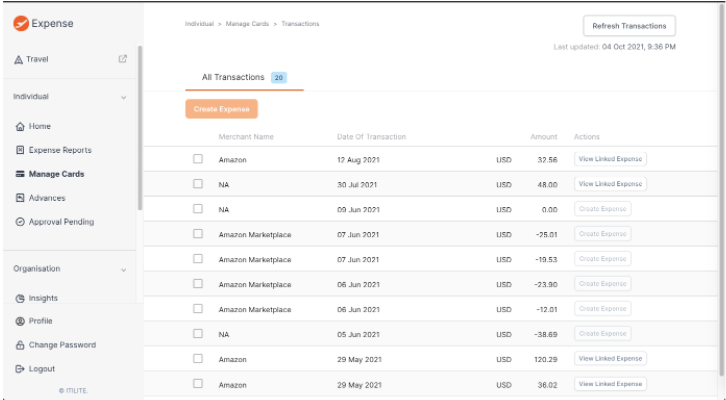The image size is (726, 400).
Task: Open Change Password menu item
Action: point(62,345)
